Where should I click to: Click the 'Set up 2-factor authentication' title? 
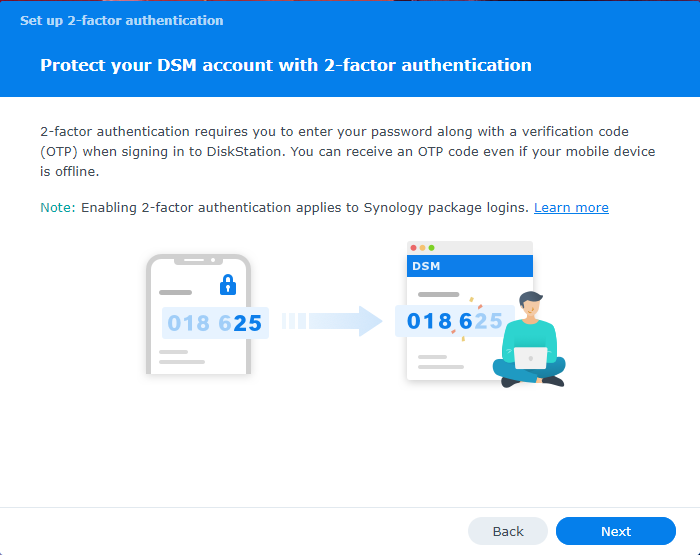[122, 20]
